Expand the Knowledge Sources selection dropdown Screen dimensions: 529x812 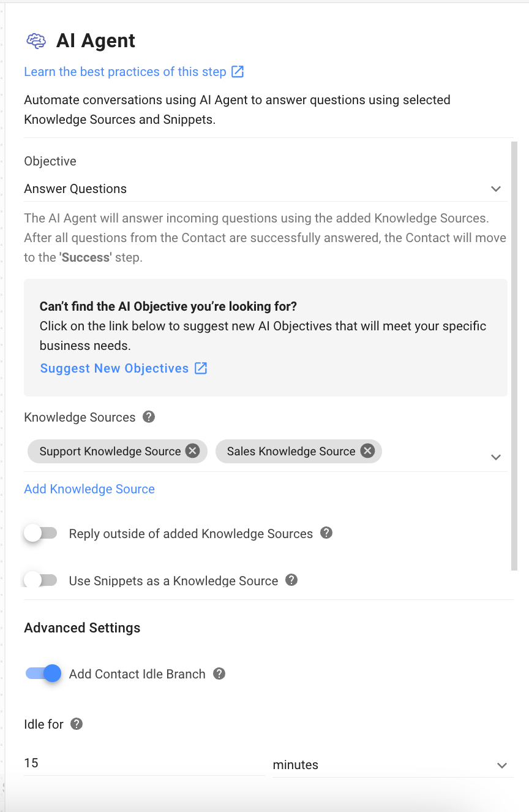[496, 457]
